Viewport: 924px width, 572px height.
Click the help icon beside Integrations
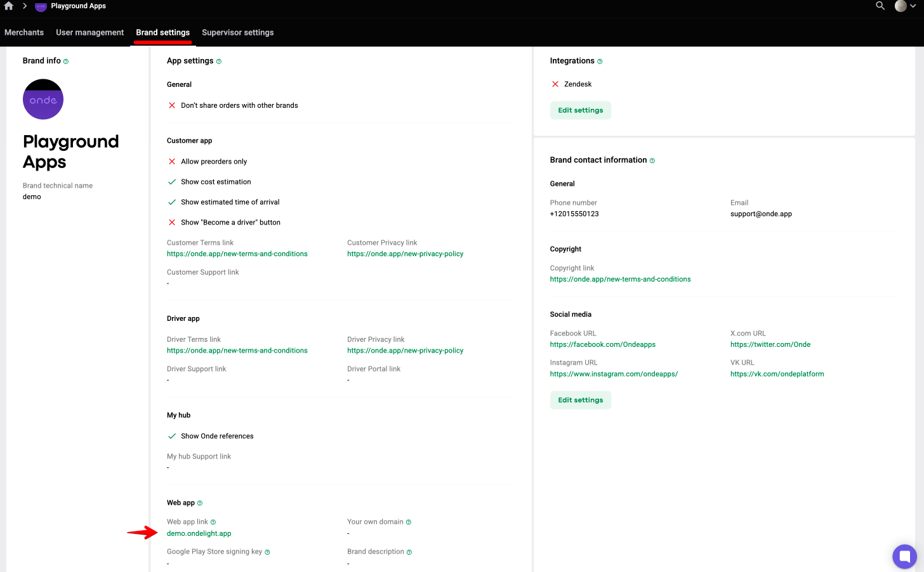600,62
